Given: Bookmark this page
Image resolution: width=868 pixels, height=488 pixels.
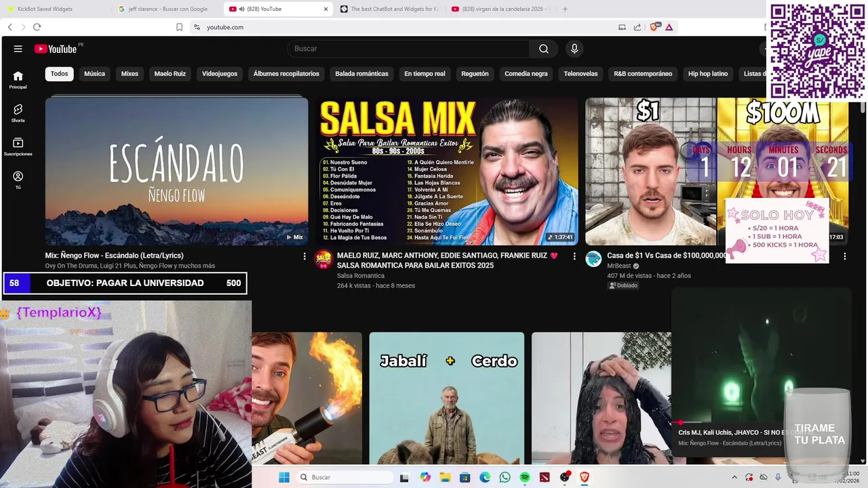Looking at the screenshot, I should click(x=179, y=27).
